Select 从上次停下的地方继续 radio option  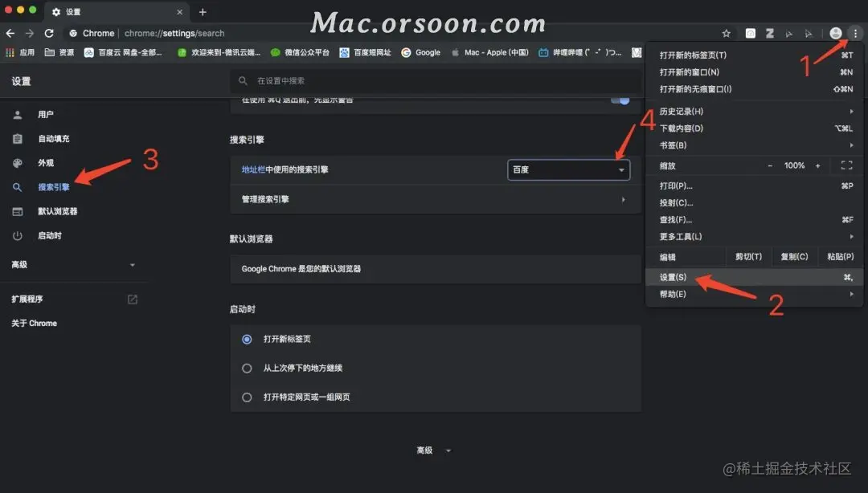[247, 368]
